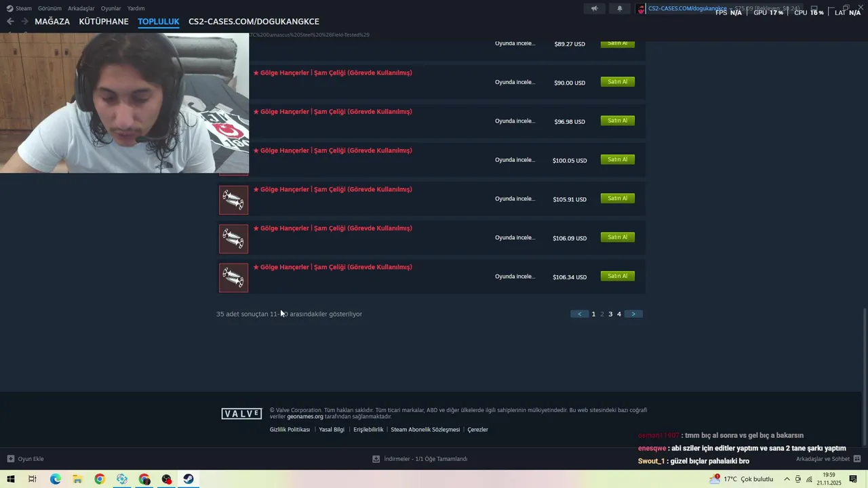Click the knife thumbnail of the $105.91 listing

tap(233, 200)
